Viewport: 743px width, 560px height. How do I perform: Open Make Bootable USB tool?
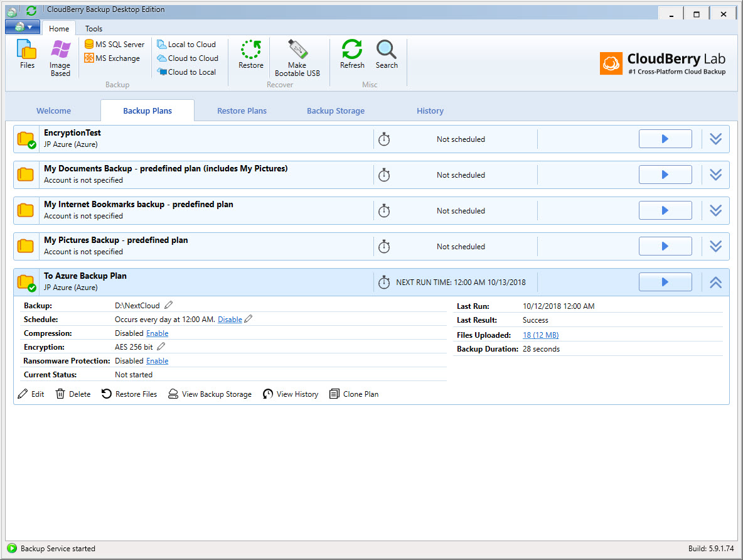click(297, 58)
